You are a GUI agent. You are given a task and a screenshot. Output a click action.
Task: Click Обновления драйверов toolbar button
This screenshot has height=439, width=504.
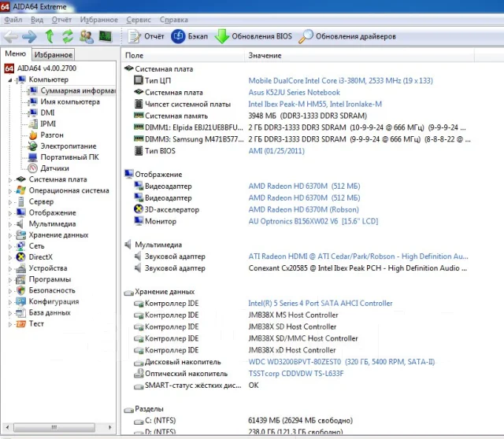click(x=347, y=36)
